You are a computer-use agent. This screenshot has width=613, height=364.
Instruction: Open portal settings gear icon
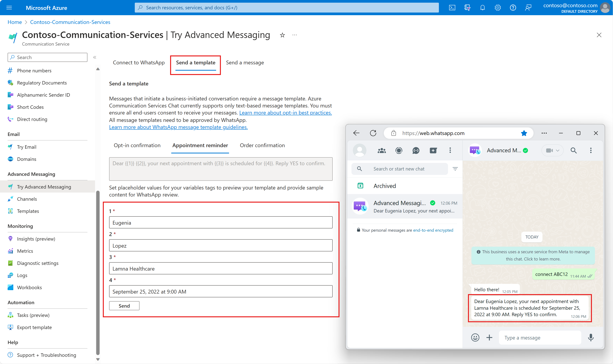click(498, 8)
